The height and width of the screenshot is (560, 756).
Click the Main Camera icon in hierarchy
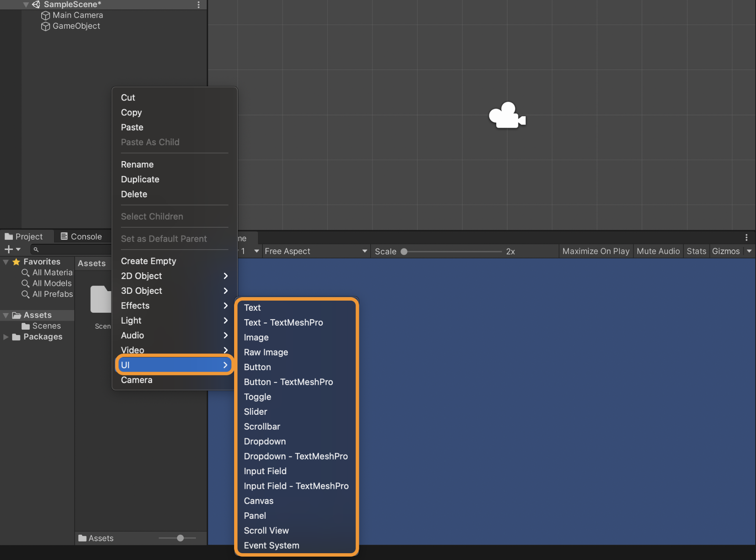(44, 15)
